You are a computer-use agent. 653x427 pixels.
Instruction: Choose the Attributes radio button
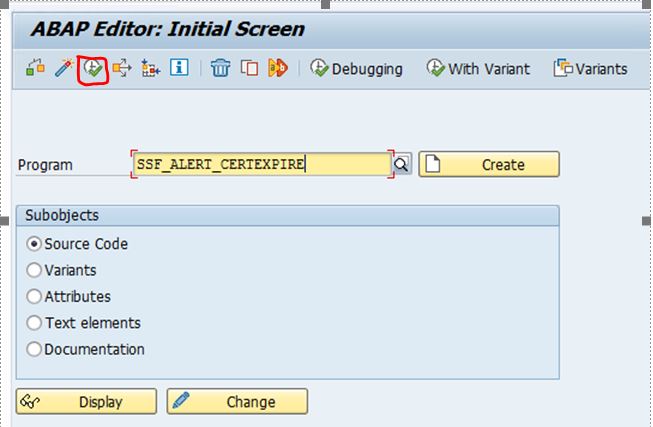pyautogui.click(x=35, y=297)
